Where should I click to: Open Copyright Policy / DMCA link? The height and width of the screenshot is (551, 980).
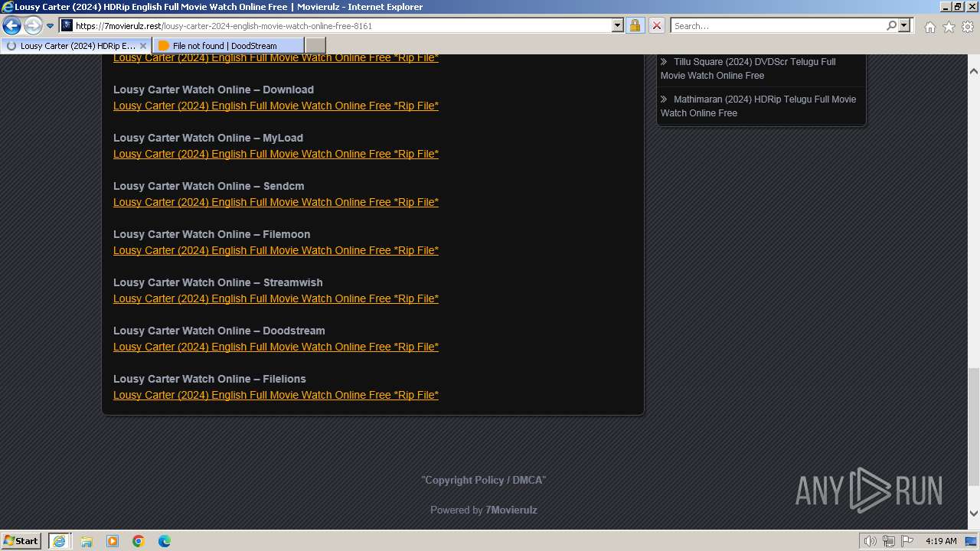[484, 481]
